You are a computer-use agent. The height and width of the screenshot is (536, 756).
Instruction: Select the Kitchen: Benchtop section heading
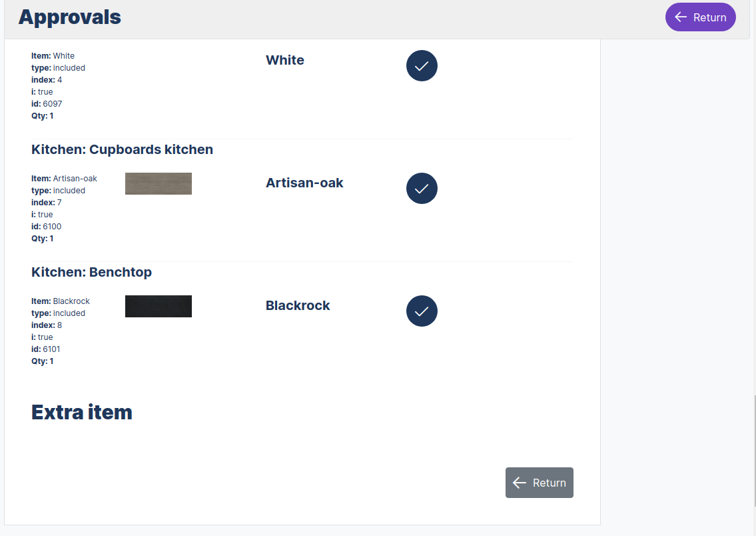click(x=91, y=272)
